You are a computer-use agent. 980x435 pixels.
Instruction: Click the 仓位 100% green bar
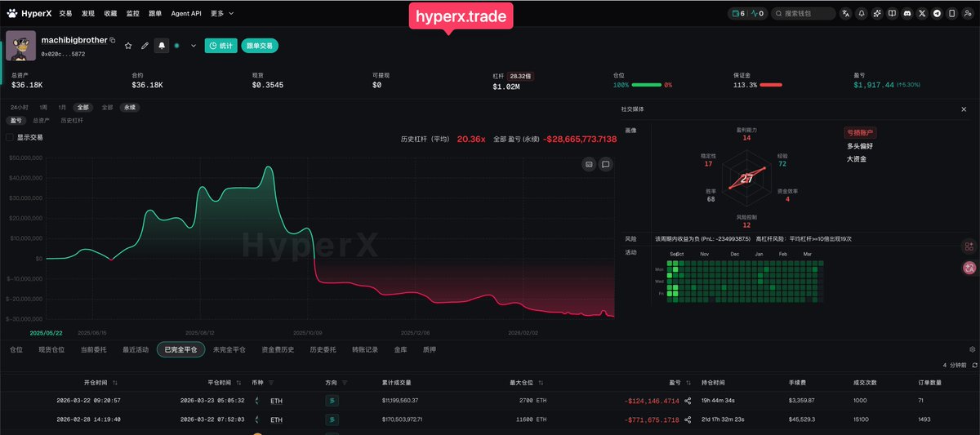(647, 85)
